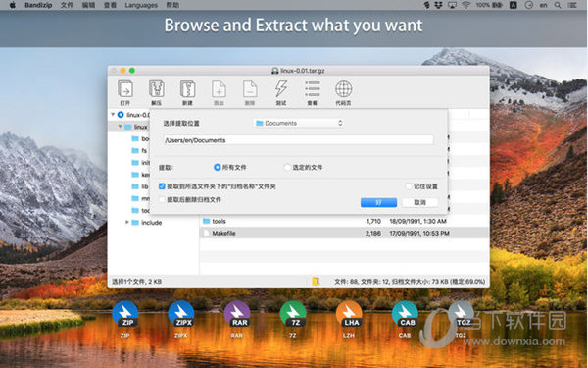Click the AirPlay display menu bar icon

[x=452, y=5]
